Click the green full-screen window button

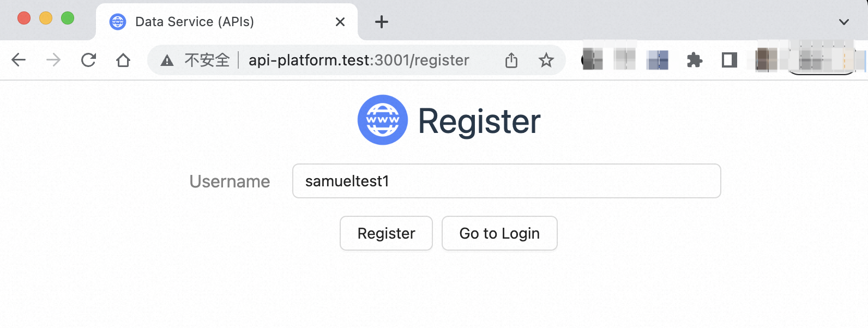68,18
